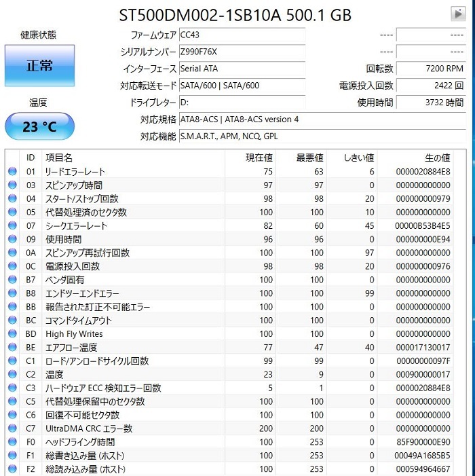Click the ファームウェア field showing CC43
Screen dimensions: 475x476
[x=242, y=35]
